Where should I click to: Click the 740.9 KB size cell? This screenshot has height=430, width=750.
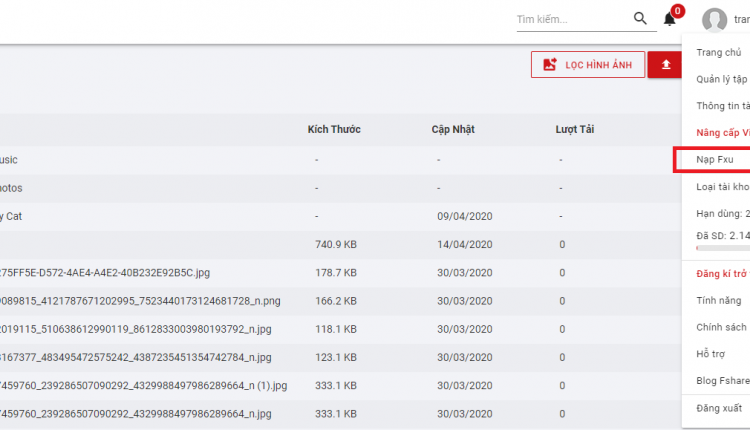(336, 244)
